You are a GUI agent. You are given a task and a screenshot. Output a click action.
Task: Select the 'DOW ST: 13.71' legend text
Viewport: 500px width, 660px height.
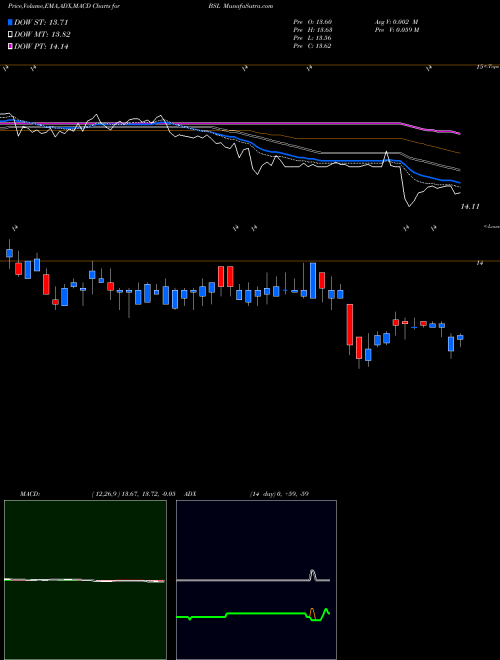click(x=41, y=22)
